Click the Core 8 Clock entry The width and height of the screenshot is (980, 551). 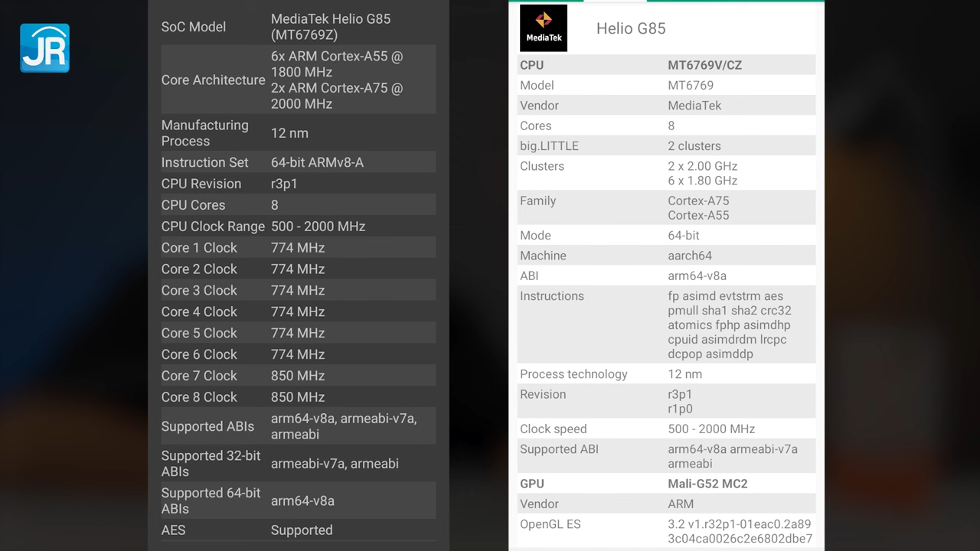[298, 397]
